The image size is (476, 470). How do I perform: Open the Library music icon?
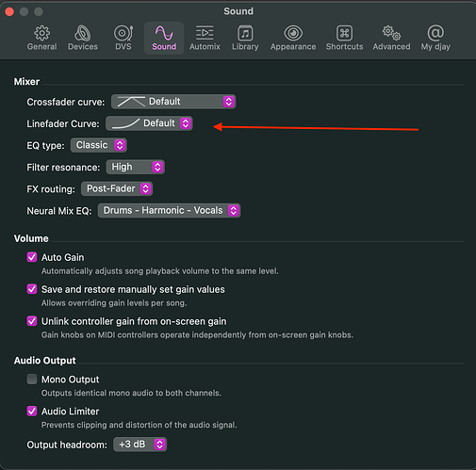pos(245,33)
